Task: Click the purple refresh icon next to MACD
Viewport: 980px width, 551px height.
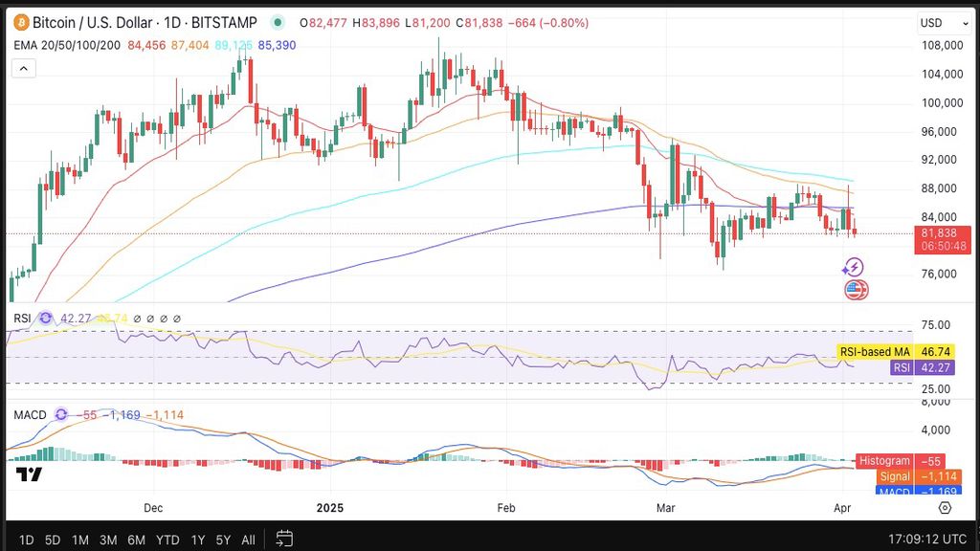Action: [60, 414]
